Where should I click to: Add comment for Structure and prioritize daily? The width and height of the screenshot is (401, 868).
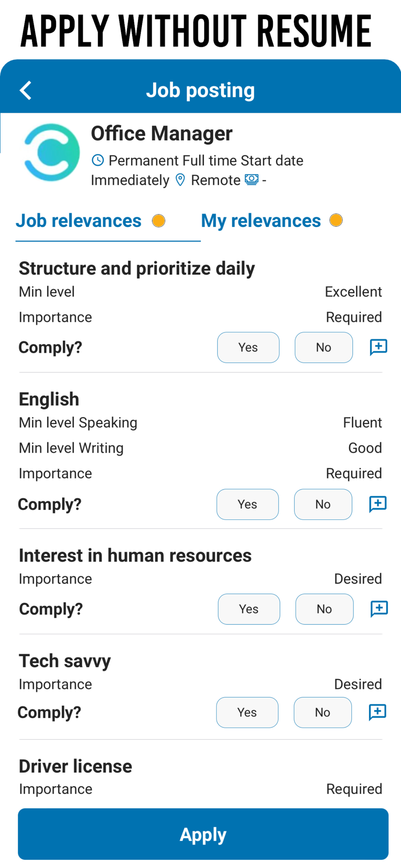[x=378, y=347]
